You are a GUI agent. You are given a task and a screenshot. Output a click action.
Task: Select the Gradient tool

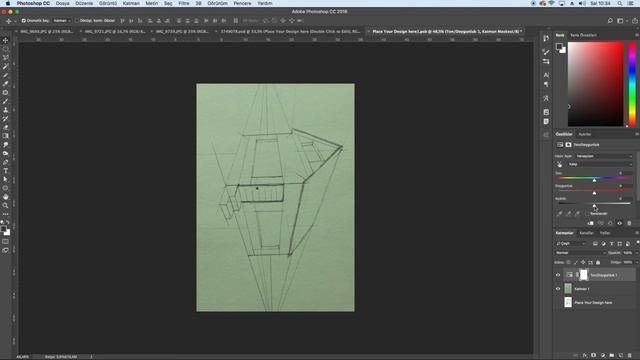click(x=5, y=136)
